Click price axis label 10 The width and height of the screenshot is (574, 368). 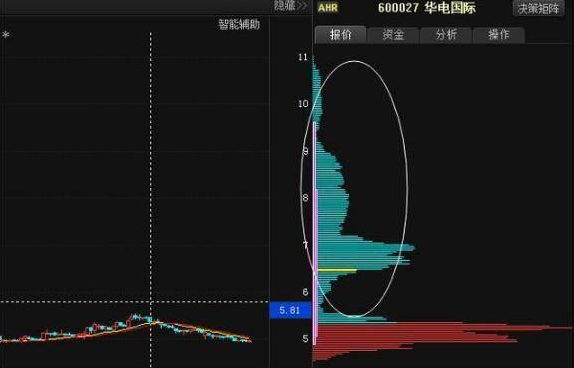[x=303, y=104]
